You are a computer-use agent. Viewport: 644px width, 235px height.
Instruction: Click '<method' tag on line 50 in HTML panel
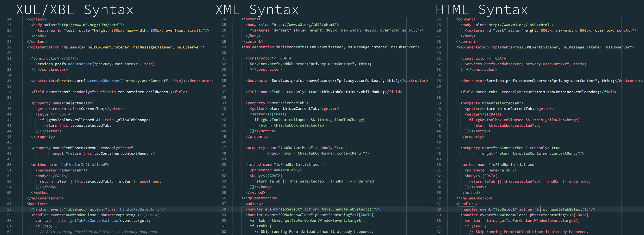point(468,165)
